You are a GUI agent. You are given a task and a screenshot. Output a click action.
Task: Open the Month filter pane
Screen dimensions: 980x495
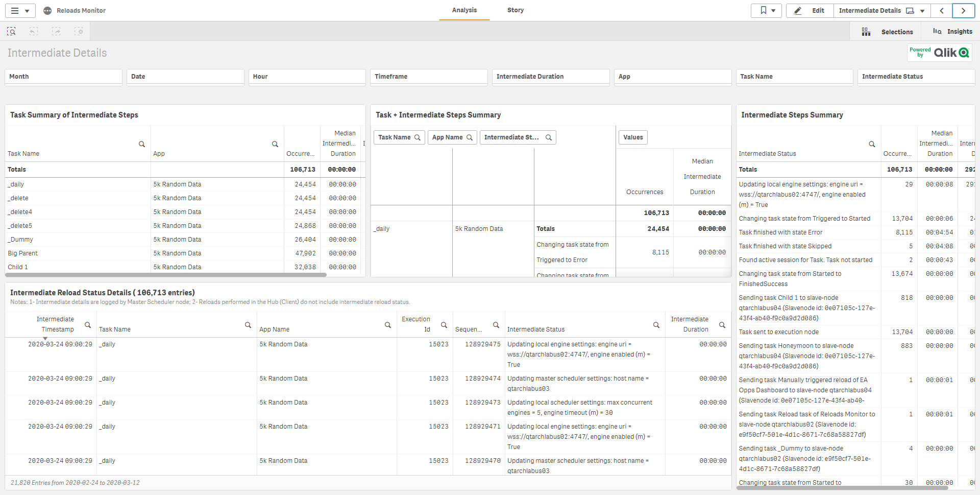click(64, 77)
